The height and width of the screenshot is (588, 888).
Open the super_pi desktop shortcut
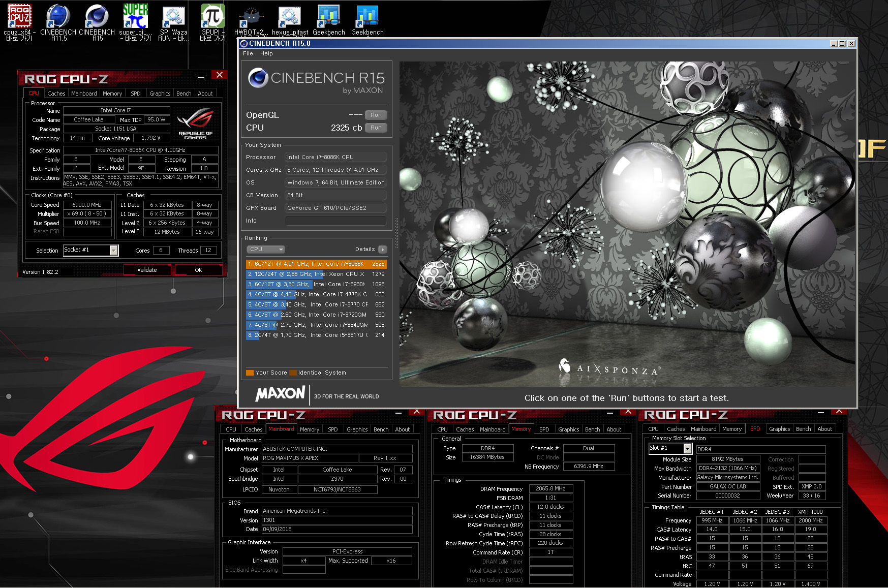pos(135,22)
